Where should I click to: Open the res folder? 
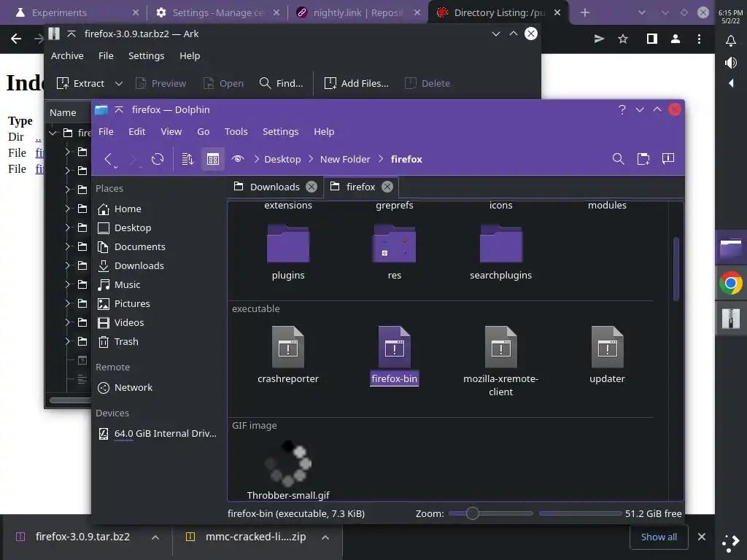395,252
